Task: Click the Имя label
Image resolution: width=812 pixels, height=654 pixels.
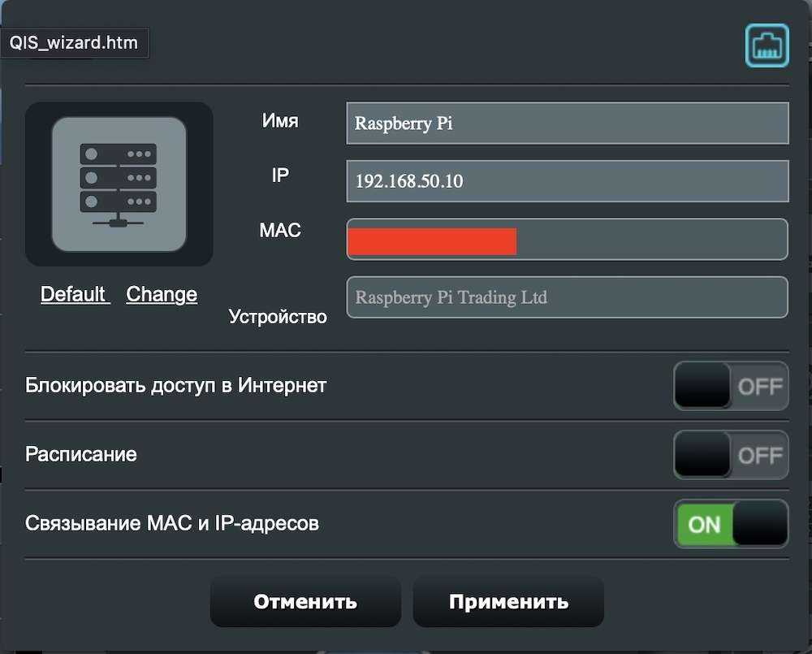Action: [280, 121]
